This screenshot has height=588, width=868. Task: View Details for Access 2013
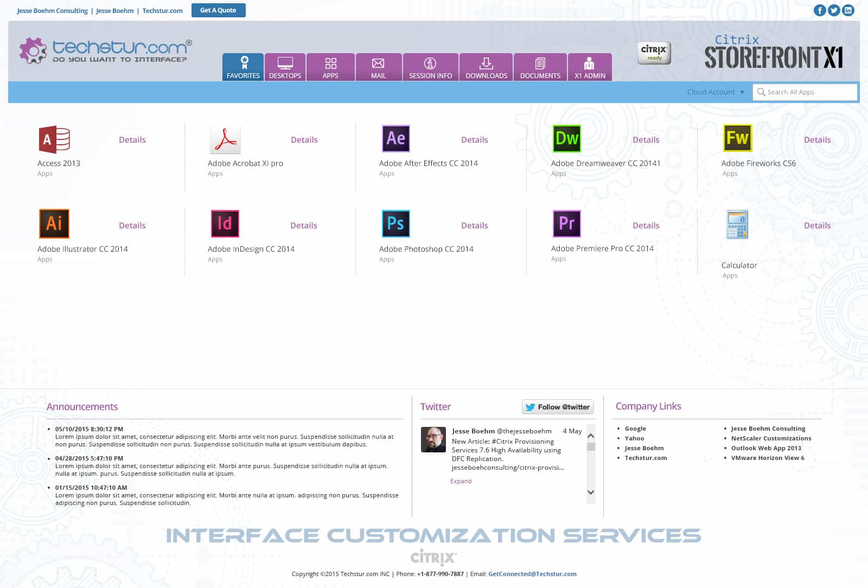132,140
